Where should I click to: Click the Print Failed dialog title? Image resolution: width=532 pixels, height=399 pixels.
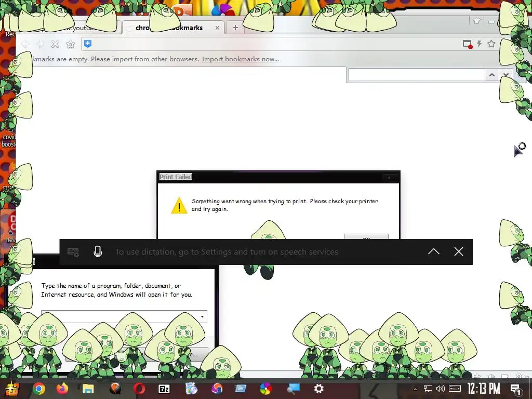[x=176, y=177]
